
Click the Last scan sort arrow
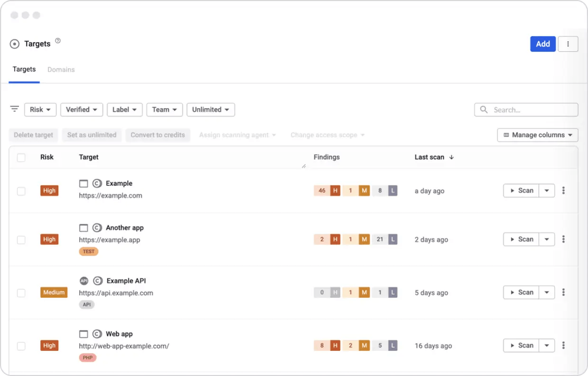452,157
